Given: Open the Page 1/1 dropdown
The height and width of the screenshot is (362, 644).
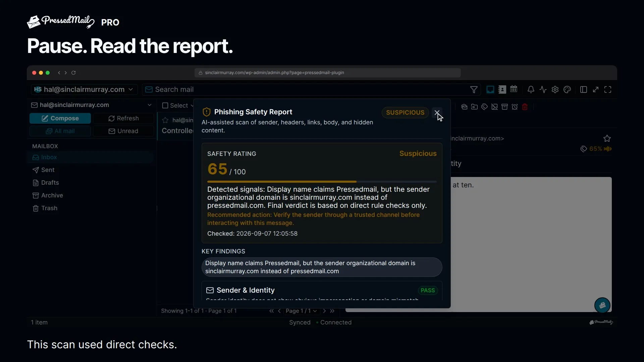Looking at the screenshot, I should (301, 311).
